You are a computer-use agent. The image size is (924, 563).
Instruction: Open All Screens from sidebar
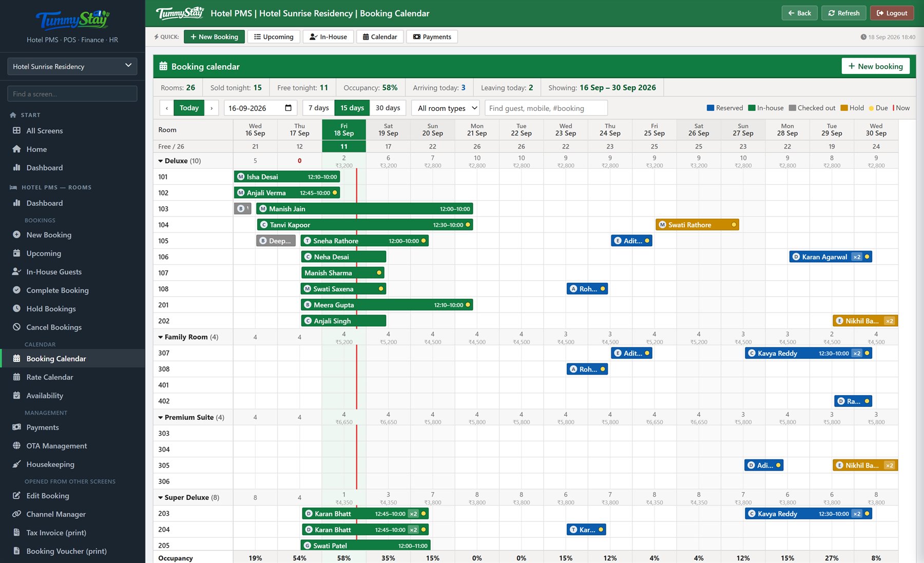72,131
